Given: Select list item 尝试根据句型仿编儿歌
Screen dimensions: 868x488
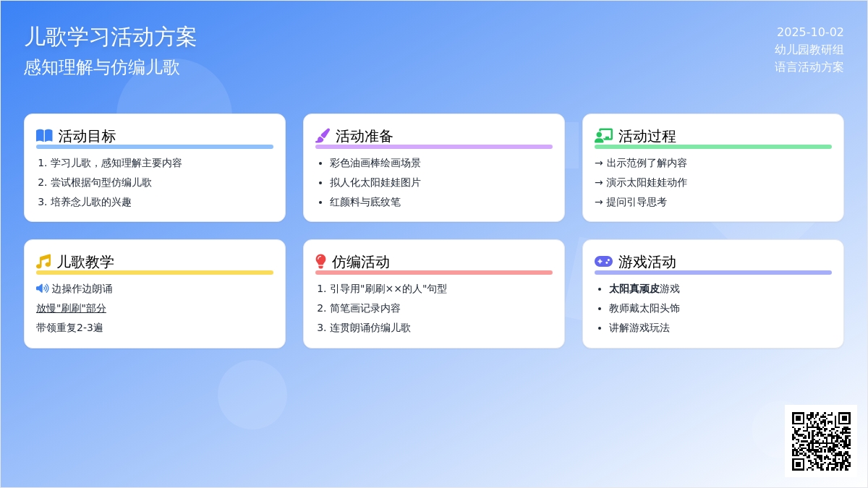Looking at the screenshot, I should pyautogui.click(x=101, y=182).
